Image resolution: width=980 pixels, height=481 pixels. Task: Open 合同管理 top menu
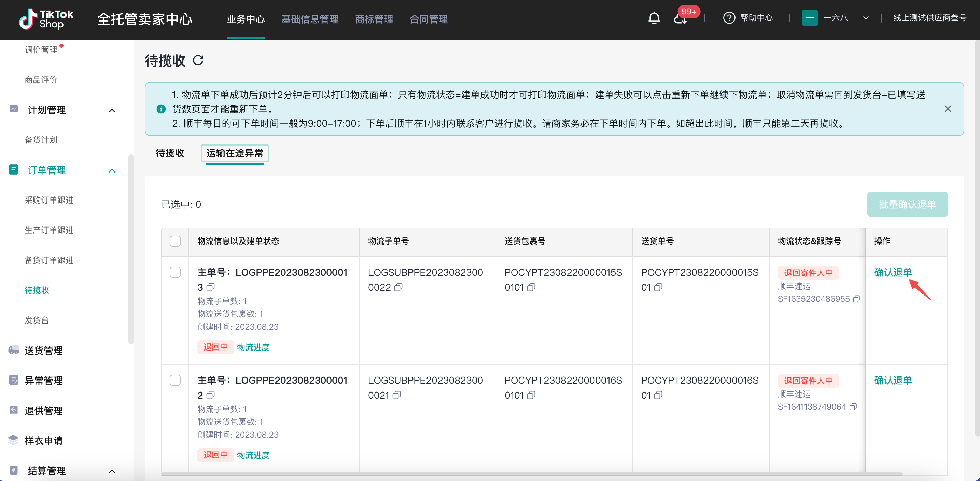tap(429, 19)
